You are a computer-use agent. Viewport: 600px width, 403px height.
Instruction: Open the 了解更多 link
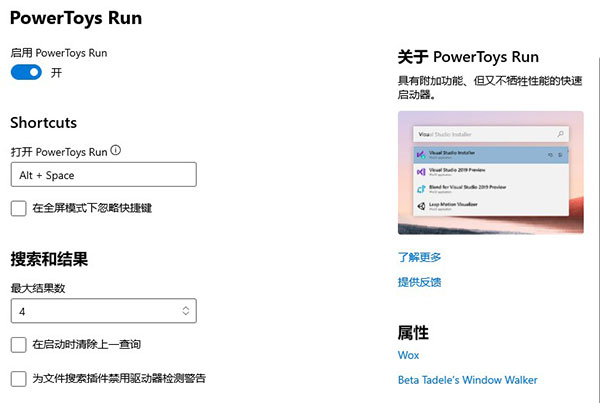419,257
